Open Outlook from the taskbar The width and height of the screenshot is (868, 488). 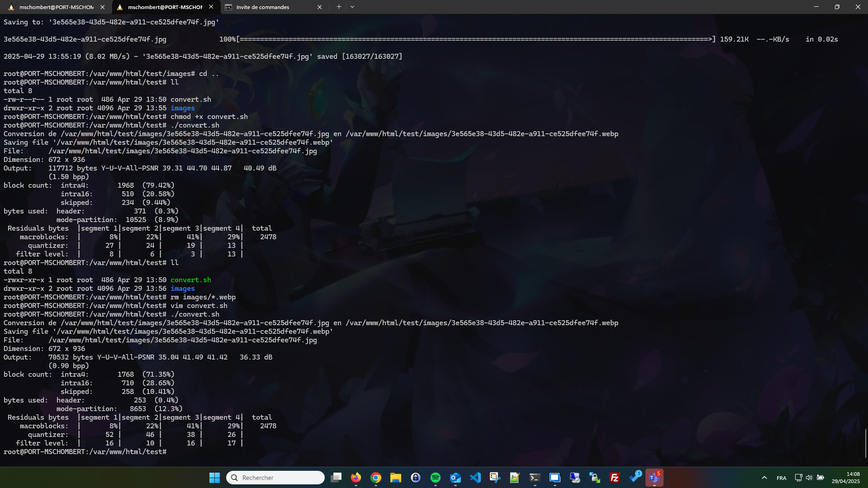(455, 478)
